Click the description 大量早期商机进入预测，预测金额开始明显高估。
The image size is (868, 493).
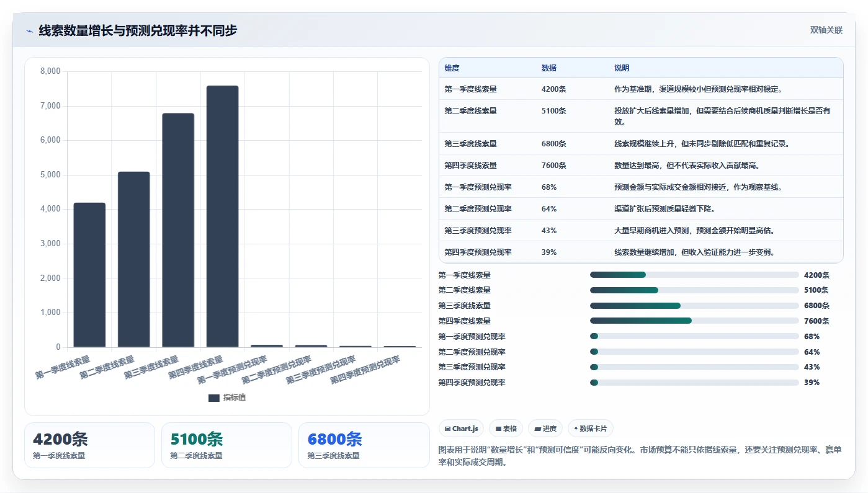pyautogui.click(x=695, y=231)
